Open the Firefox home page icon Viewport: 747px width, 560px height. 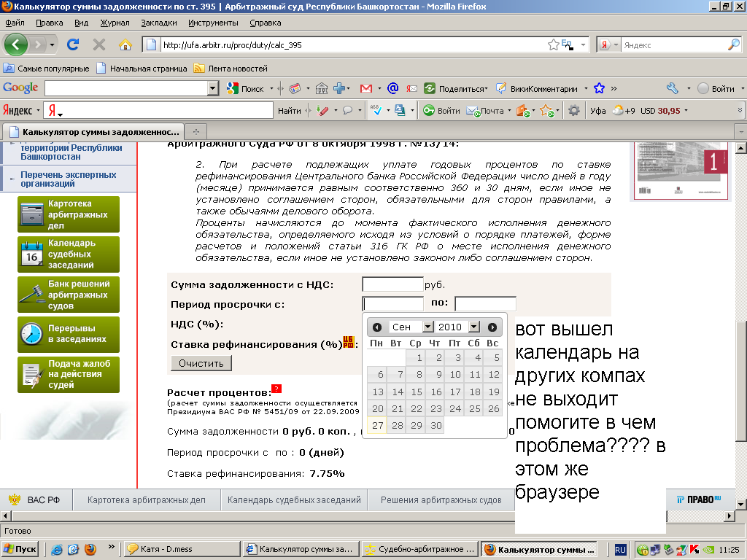125,44
